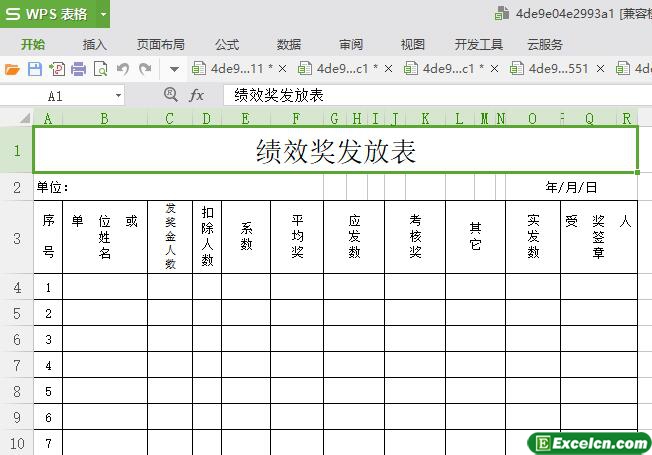Click the 实发数 header cell

[x=533, y=237]
